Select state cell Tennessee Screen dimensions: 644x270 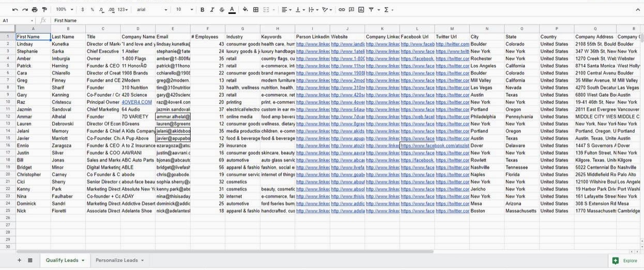(522, 168)
